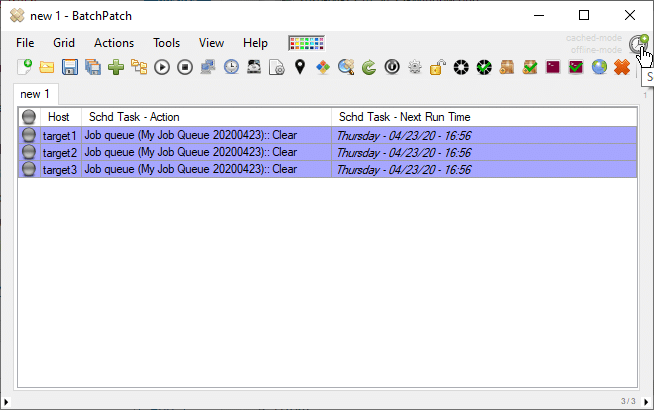
Task: Click the networked computers icon
Action: (x=208, y=67)
